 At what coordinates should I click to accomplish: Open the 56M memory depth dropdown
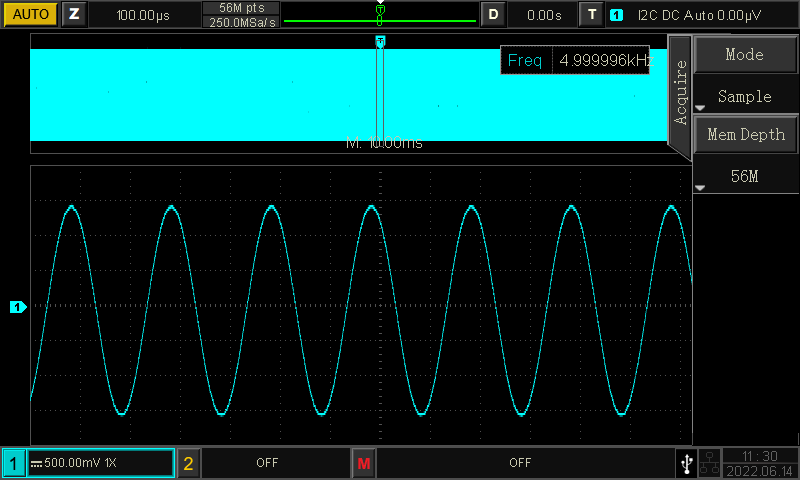click(745, 176)
